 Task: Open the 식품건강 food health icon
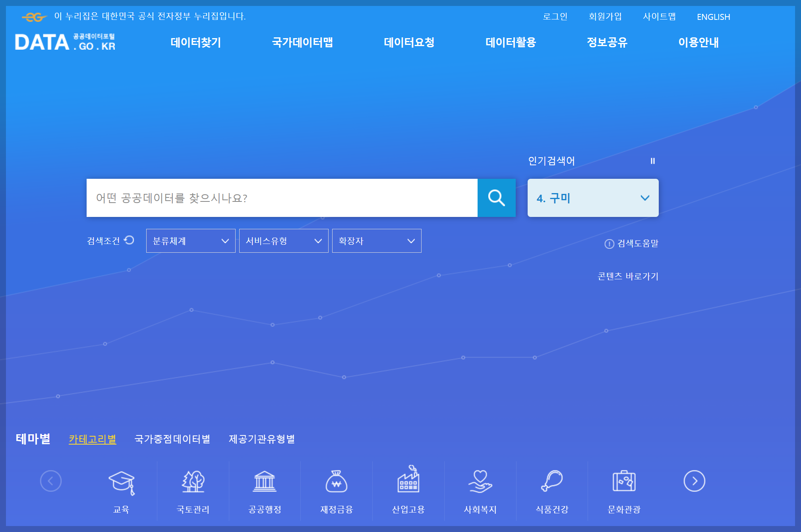coord(552,482)
